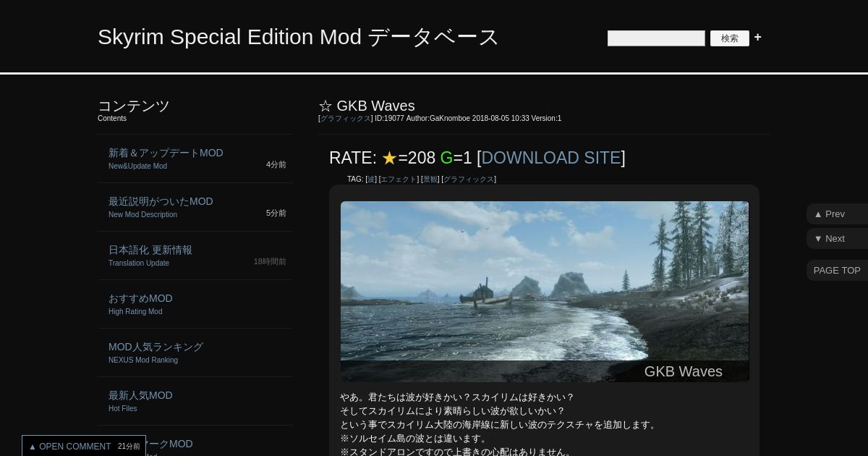Click the yellow star rating icon
868x456 pixels.
click(389, 158)
